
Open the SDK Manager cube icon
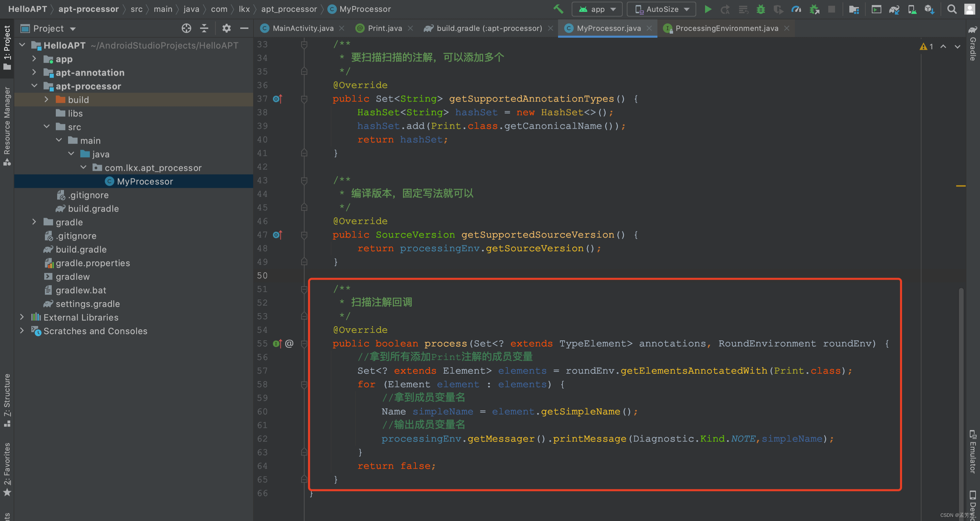click(x=929, y=9)
